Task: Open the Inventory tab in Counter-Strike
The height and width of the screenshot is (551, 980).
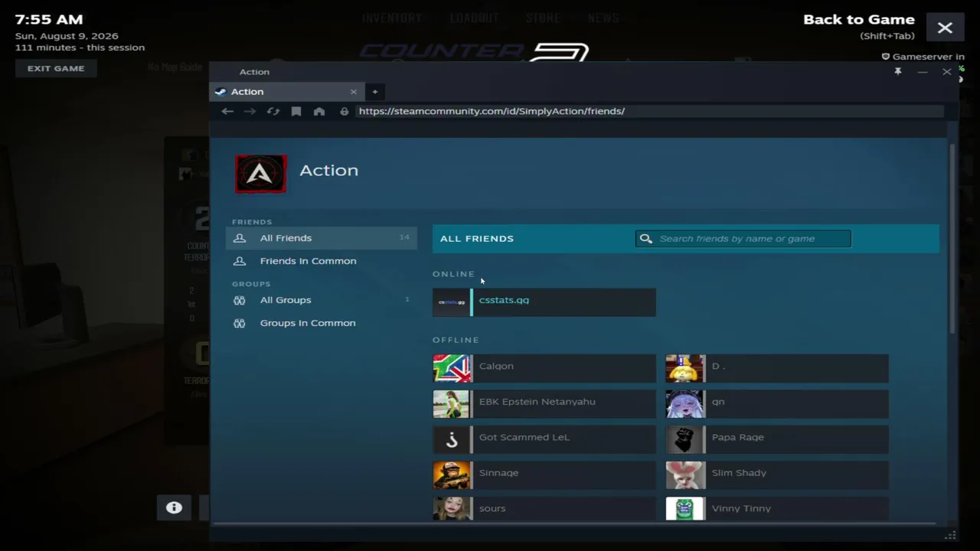Action: coord(392,18)
